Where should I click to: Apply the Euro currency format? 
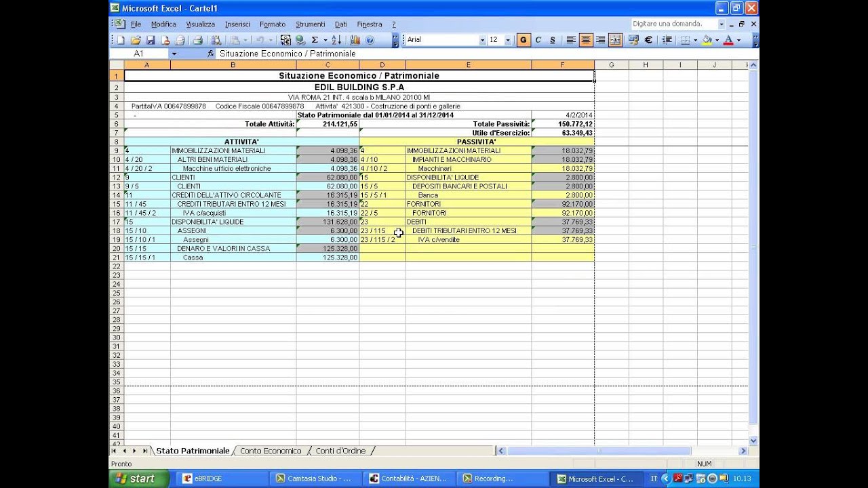[648, 40]
